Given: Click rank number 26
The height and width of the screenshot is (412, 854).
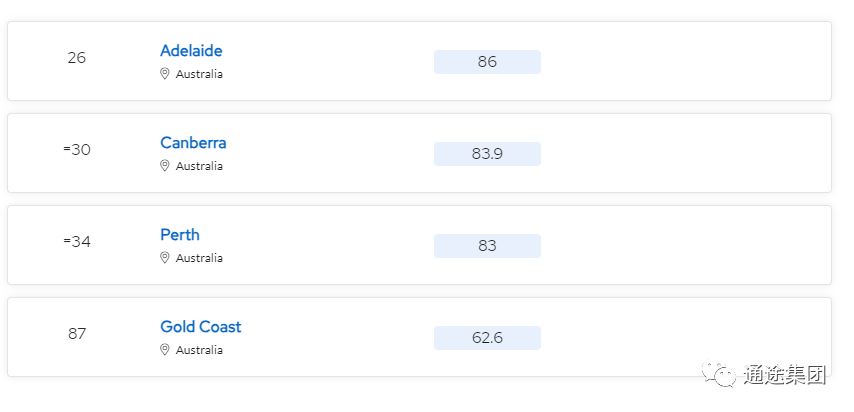Looking at the screenshot, I should point(77,58).
